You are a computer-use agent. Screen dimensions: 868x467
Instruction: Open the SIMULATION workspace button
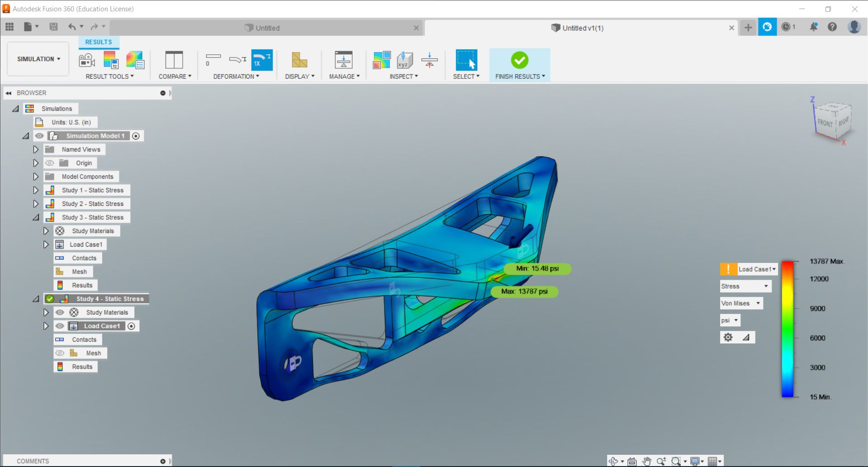(x=38, y=59)
